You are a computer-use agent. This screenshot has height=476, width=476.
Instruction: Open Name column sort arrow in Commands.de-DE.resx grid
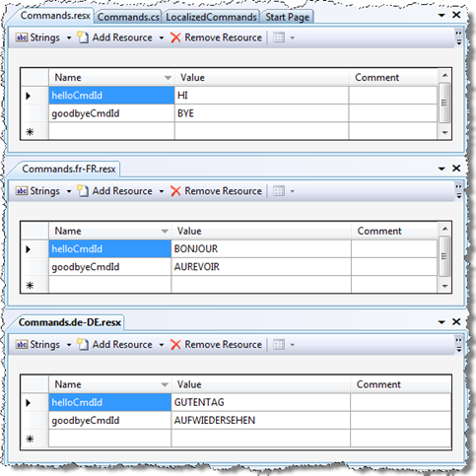pos(165,384)
